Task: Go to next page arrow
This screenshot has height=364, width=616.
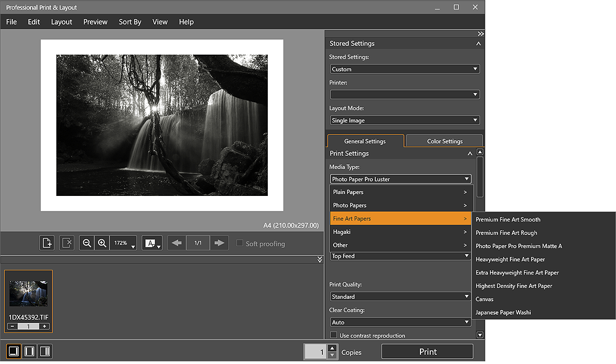Action: coord(219,243)
